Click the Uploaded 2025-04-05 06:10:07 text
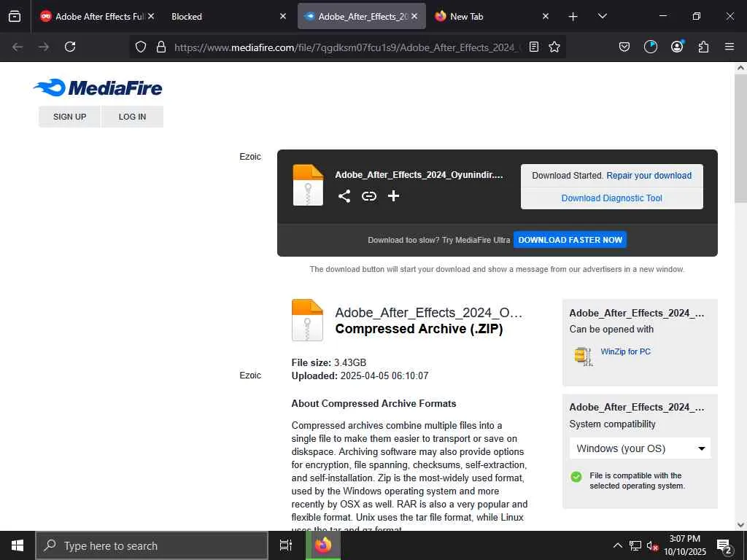 tap(360, 376)
